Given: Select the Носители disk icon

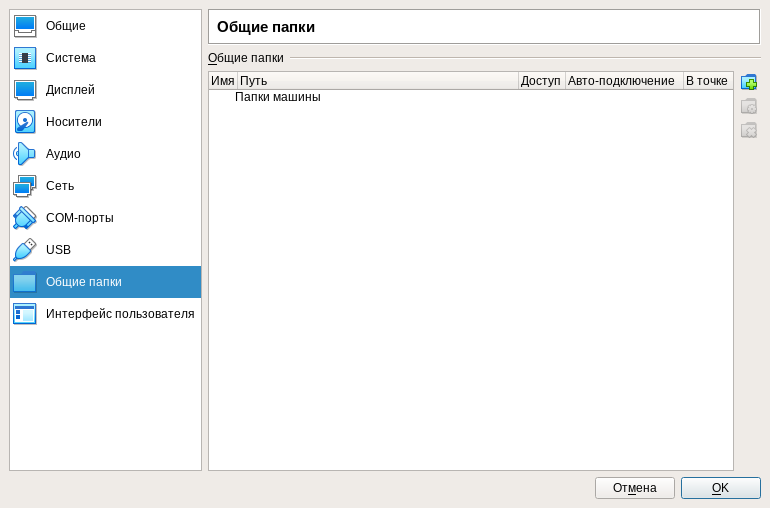Looking at the screenshot, I should point(25,122).
